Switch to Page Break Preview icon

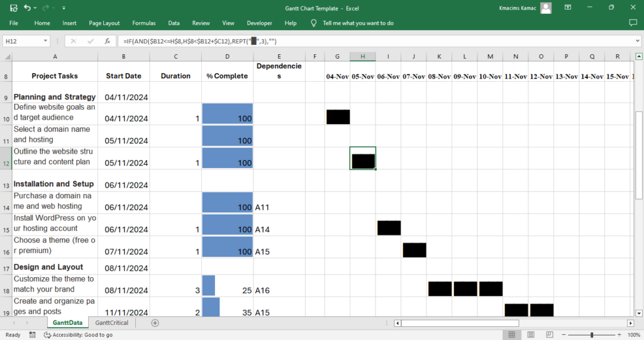550,335
